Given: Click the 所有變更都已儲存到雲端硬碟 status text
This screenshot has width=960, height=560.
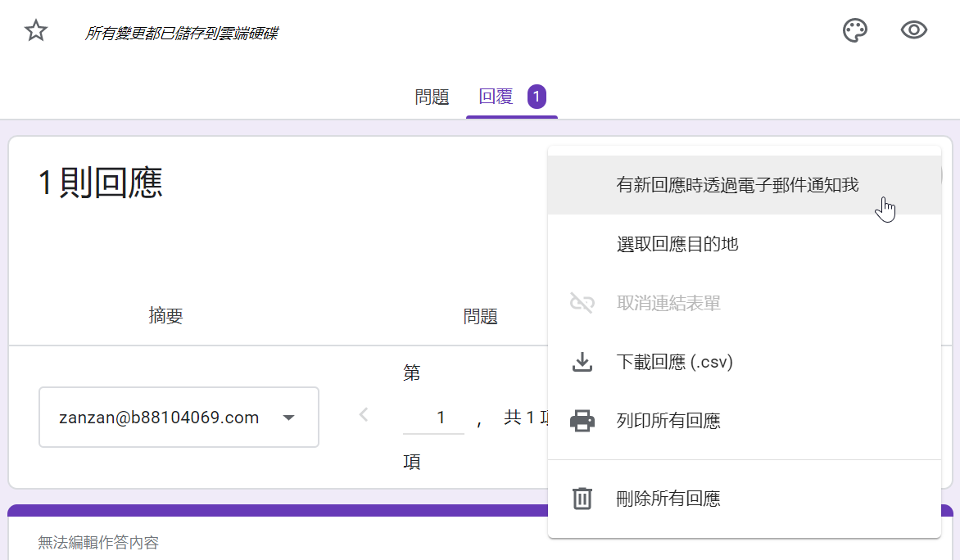Looking at the screenshot, I should [x=181, y=33].
